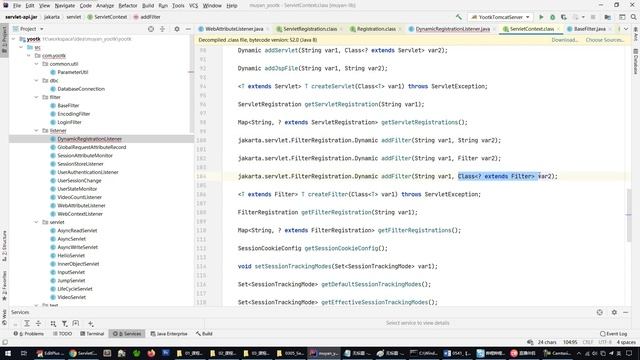The image size is (640, 360).
Task: Hide the Project tool window
Action: (188, 29)
